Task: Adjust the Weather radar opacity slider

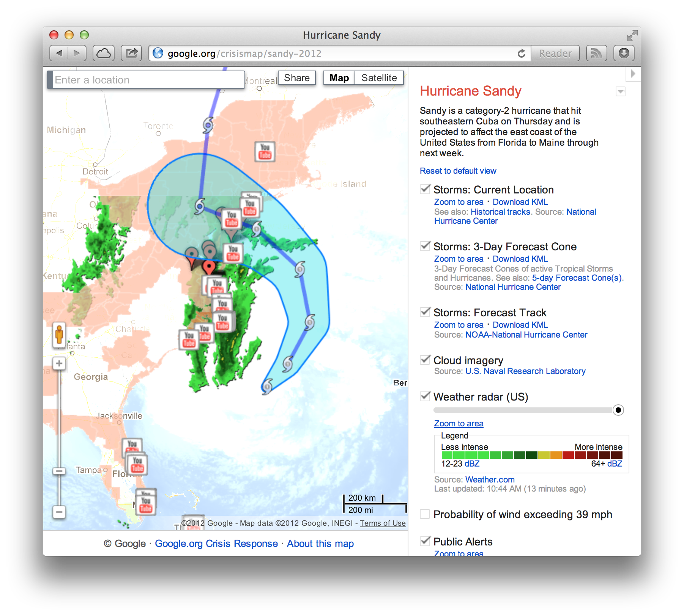Action: click(619, 410)
